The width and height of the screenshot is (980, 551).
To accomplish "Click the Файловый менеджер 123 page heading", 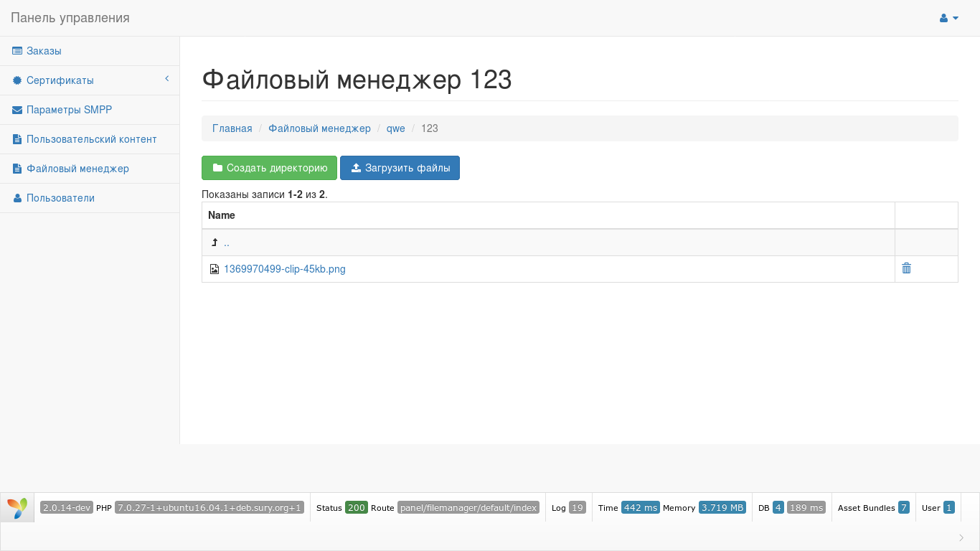I will click(357, 80).
